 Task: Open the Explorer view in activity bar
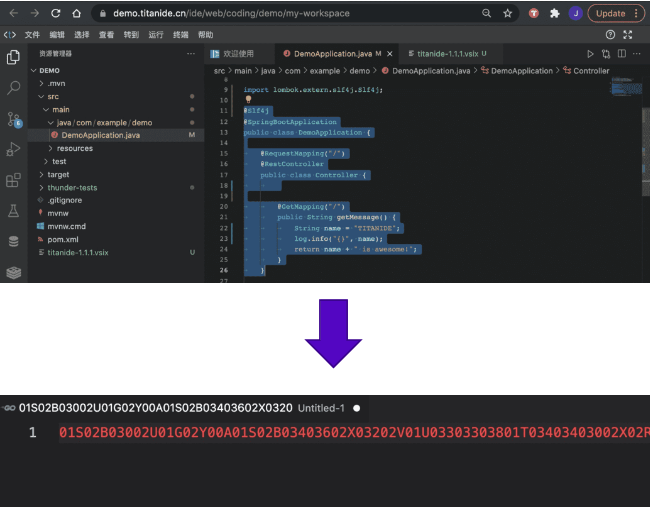13,57
